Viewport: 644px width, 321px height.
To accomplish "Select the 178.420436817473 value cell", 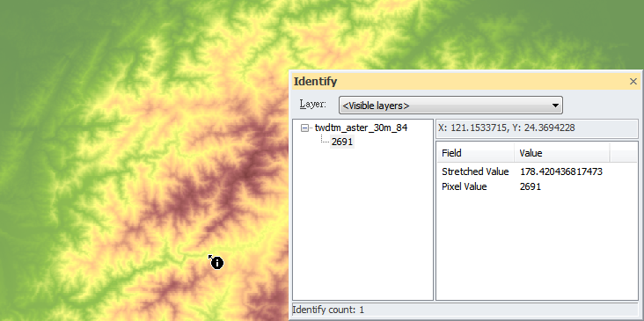I will (561, 171).
